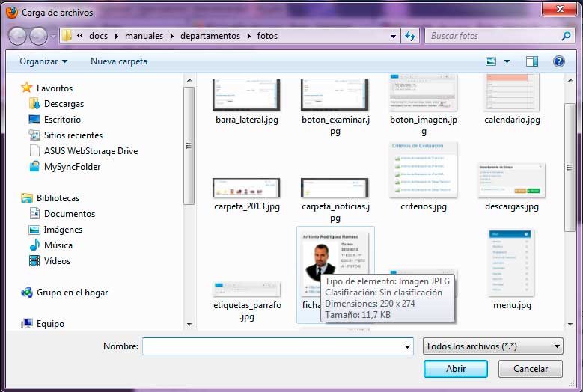Click the Buscar fotos search box

pos(494,36)
